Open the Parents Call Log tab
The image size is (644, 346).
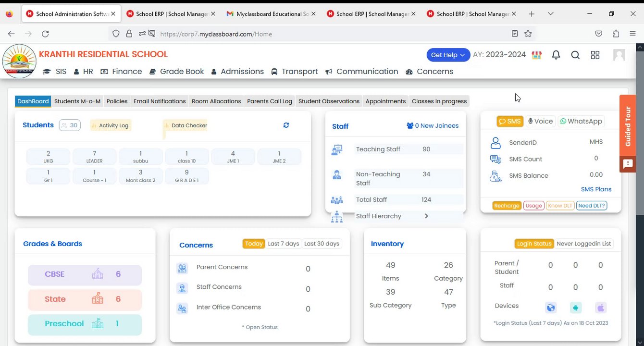270,101
